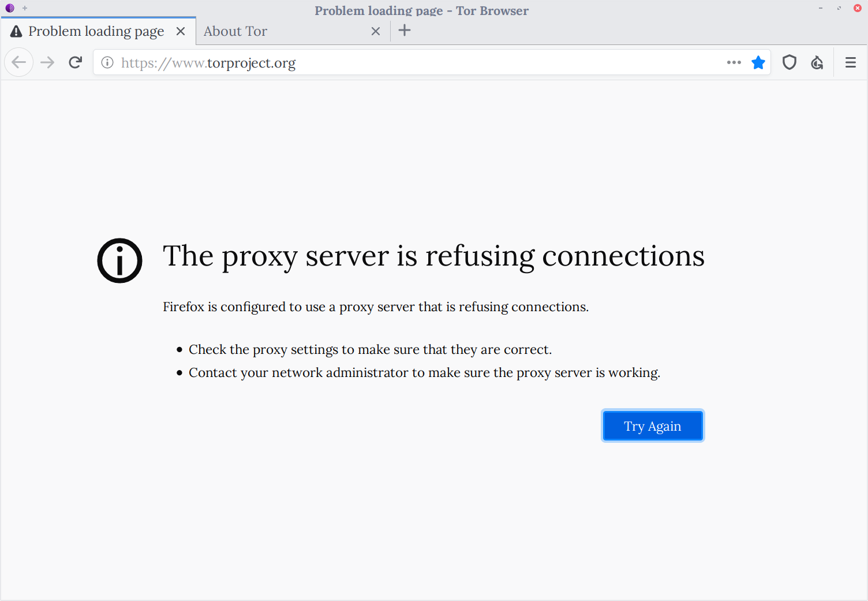Reload the current page
868x601 pixels.
tap(75, 62)
